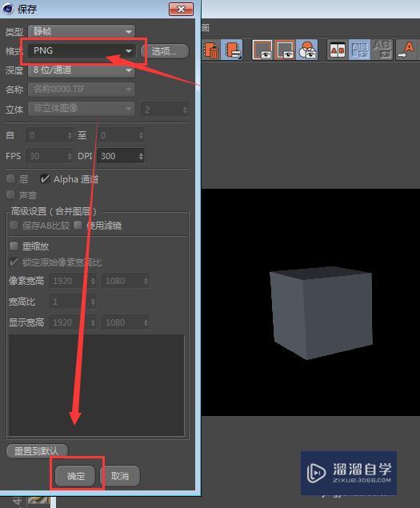Click the 显示宽高 width field showing 1920
The width and height of the screenshot is (420, 508).
73,322
